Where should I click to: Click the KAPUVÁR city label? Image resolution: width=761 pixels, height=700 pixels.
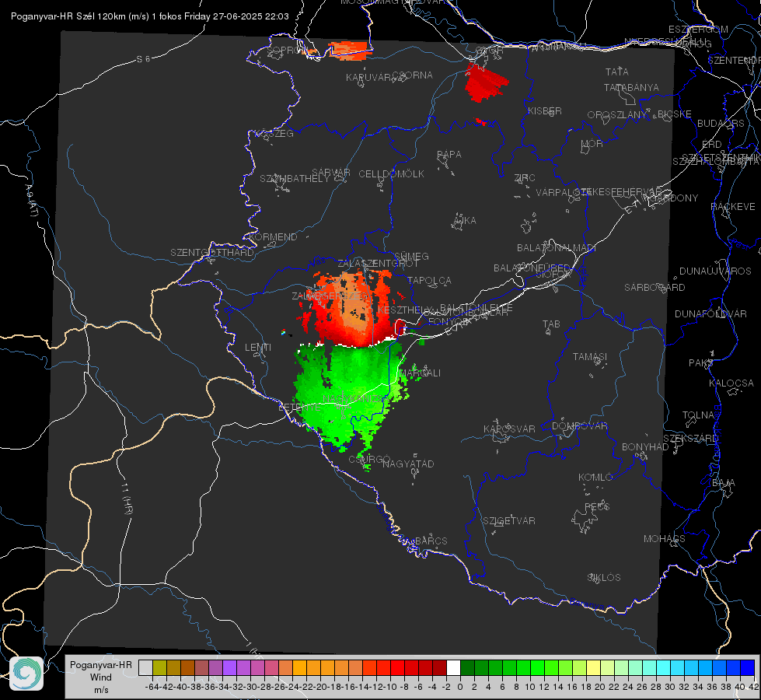click(x=369, y=78)
